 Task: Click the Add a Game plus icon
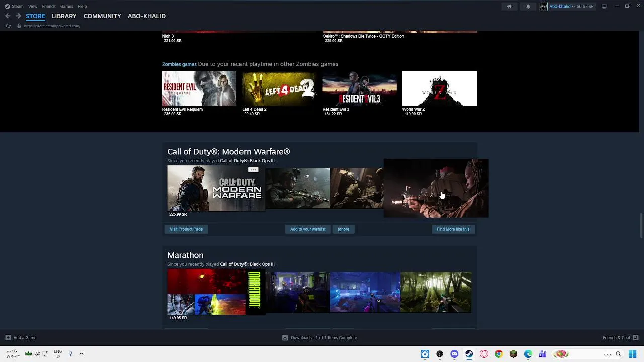click(x=8, y=338)
